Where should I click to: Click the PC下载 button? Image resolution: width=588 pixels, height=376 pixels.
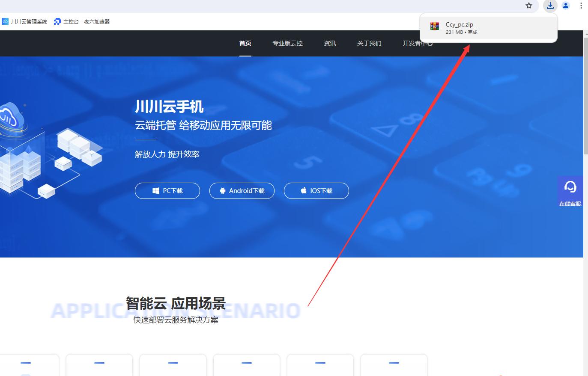click(x=167, y=191)
